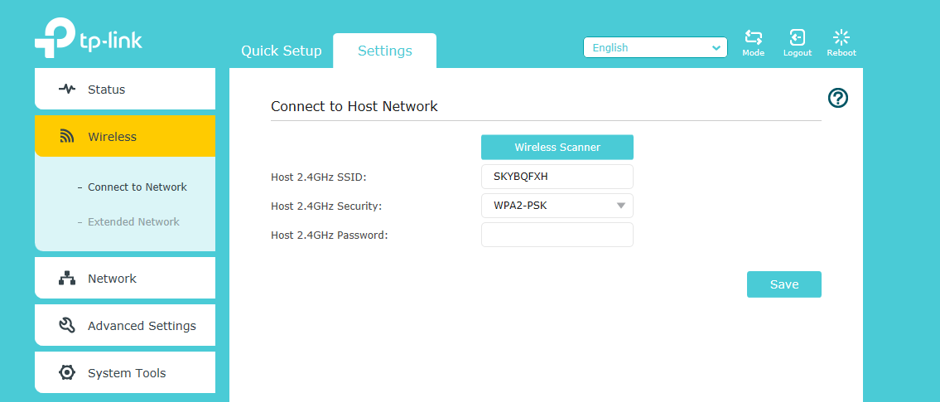Click the Reboot icon
This screenshot has width=940, height=402.
[x=841, y=38]
